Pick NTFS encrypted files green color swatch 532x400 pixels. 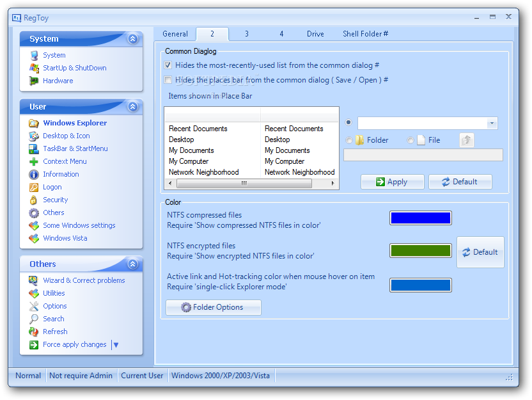[x=421, y=251]
